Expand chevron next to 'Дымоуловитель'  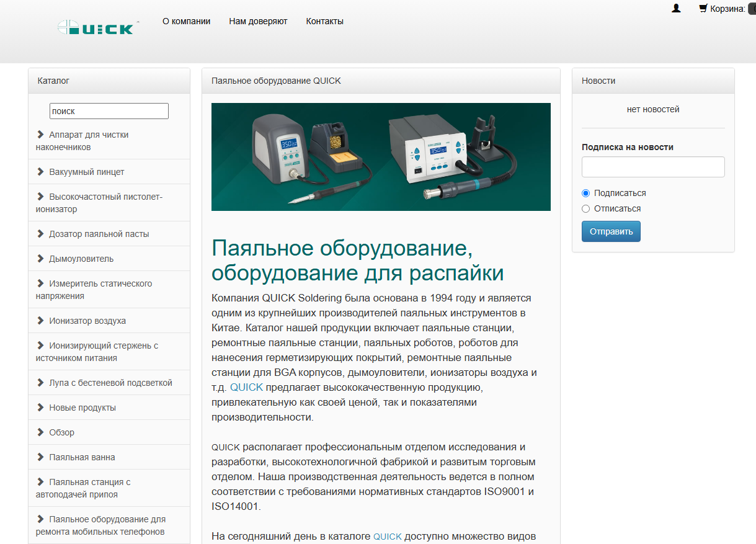[41, 258]
